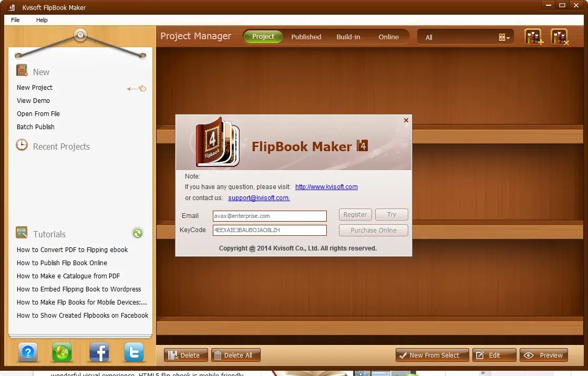
Task: Switch to the Build-in tab
Action: (348, 37)
